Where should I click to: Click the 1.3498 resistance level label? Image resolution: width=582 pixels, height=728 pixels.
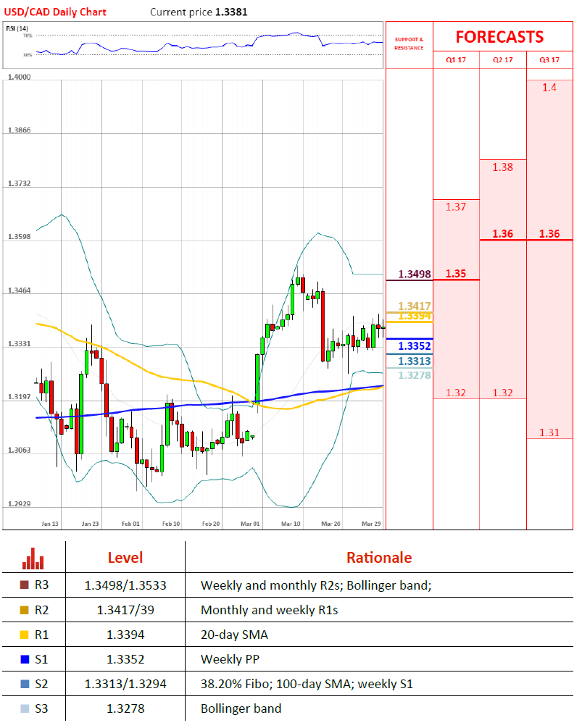tap(415, 274)
